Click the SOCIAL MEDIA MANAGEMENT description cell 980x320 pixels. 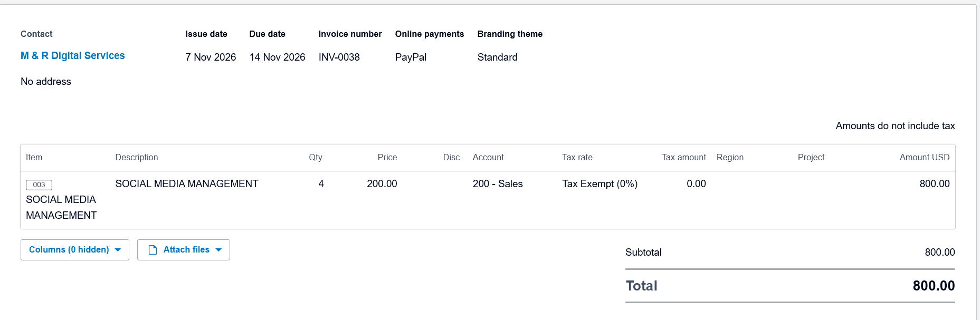tap(187, 183)
